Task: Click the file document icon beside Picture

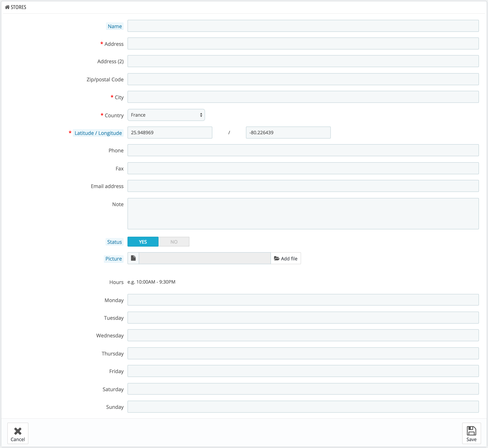Action: click(133, 258)
